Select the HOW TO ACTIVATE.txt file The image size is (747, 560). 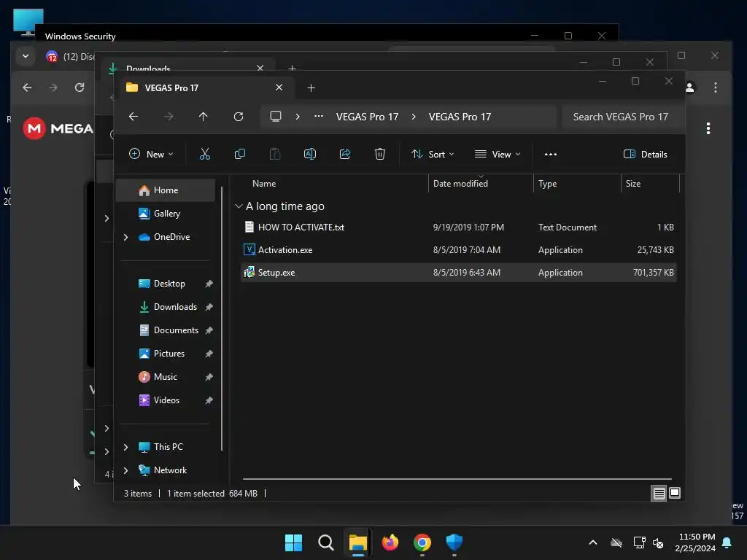pos(458,227)
